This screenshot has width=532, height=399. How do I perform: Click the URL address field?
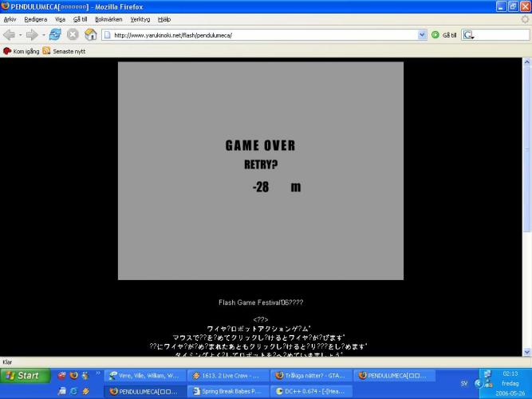coord(263,35)
